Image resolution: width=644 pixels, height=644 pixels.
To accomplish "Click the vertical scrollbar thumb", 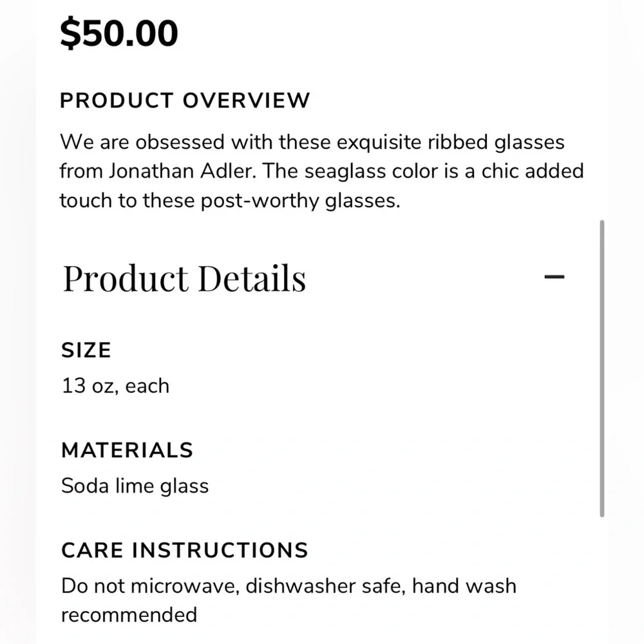I will click(601, 368).
